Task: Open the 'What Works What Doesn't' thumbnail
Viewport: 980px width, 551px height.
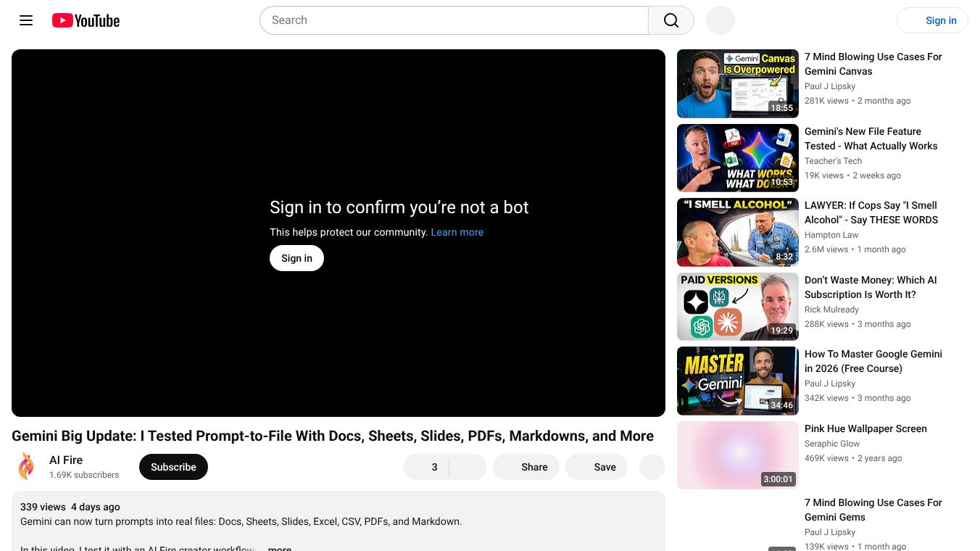Action: click(x=738, y=158)
